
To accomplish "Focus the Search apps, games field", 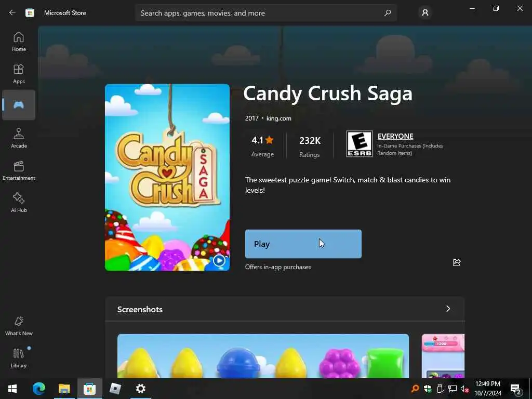I will [266, 13].
